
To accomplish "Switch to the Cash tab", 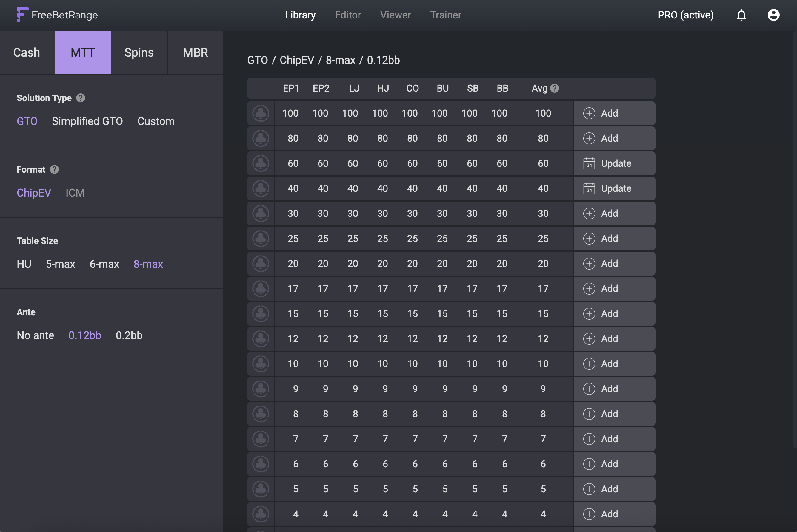I will 27,52.
